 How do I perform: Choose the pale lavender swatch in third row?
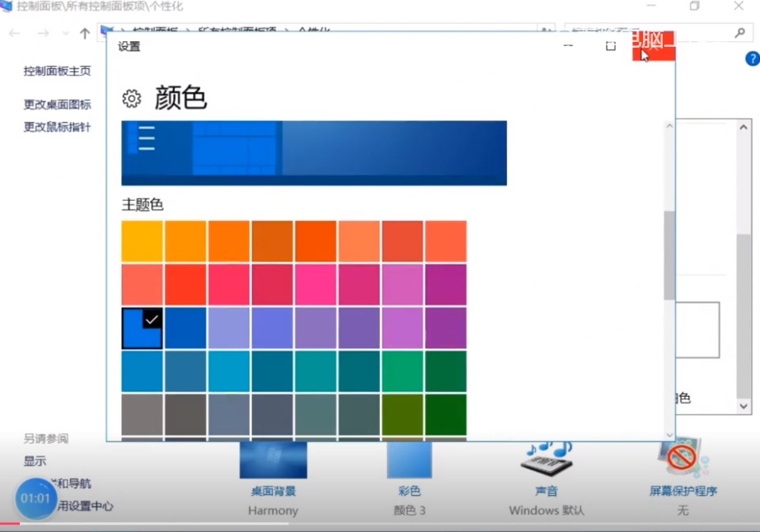pyautogui.click(x=229, y=329)
